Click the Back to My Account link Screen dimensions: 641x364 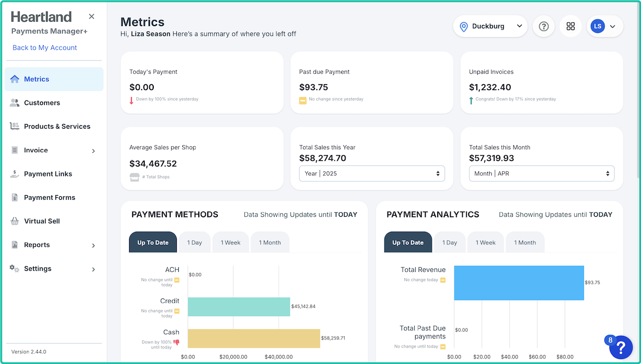[x=45, y=48]
